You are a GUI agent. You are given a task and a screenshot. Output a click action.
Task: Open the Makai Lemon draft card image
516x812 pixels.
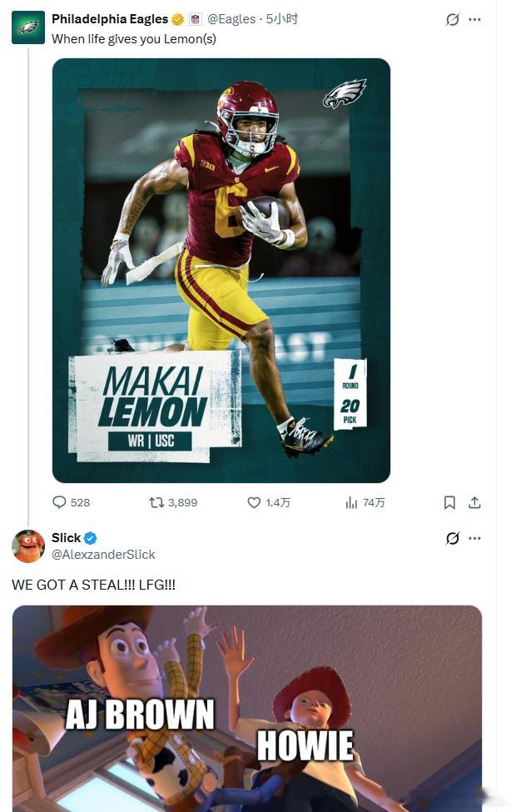pyautogui.click(x=221, y=271)
